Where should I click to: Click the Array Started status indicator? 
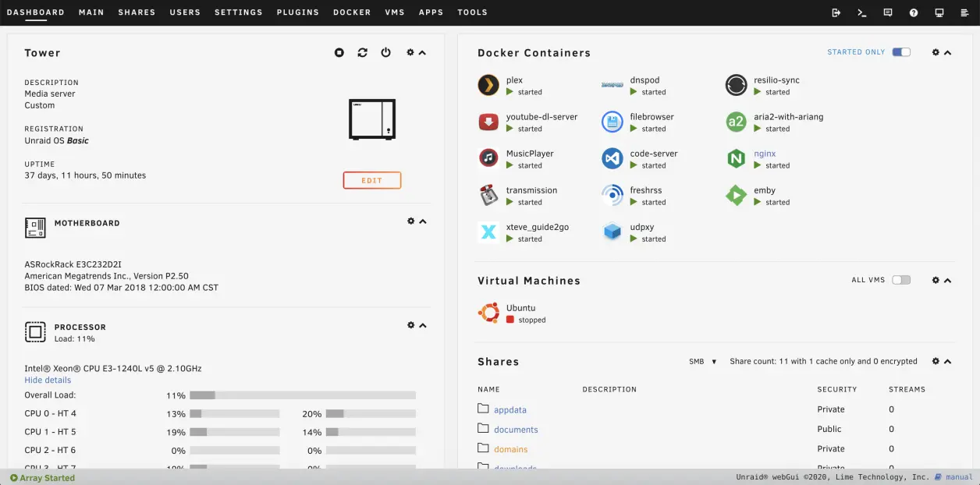point(42,478)
